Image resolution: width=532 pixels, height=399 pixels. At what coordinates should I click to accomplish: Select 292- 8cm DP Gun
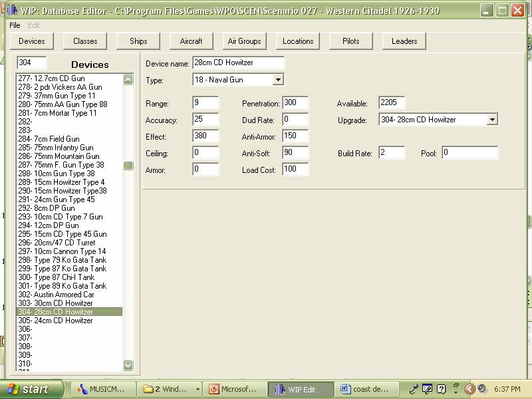(69, 208)
